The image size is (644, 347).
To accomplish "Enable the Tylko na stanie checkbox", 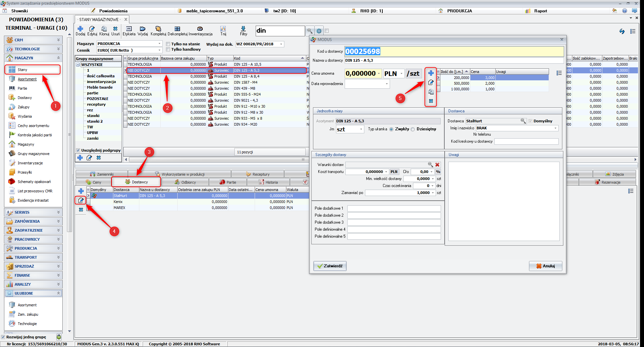I will [x=168, y=44].
